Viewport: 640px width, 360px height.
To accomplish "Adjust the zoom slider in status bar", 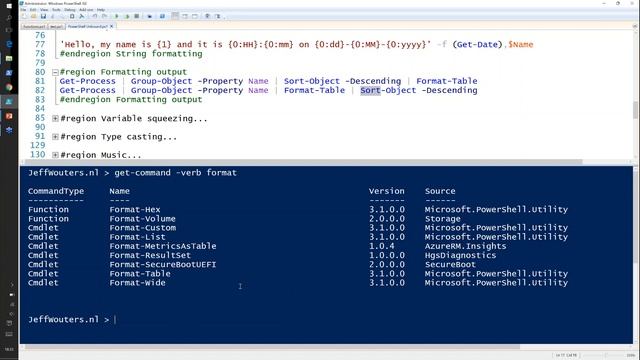I will click(x=607, y=356).
